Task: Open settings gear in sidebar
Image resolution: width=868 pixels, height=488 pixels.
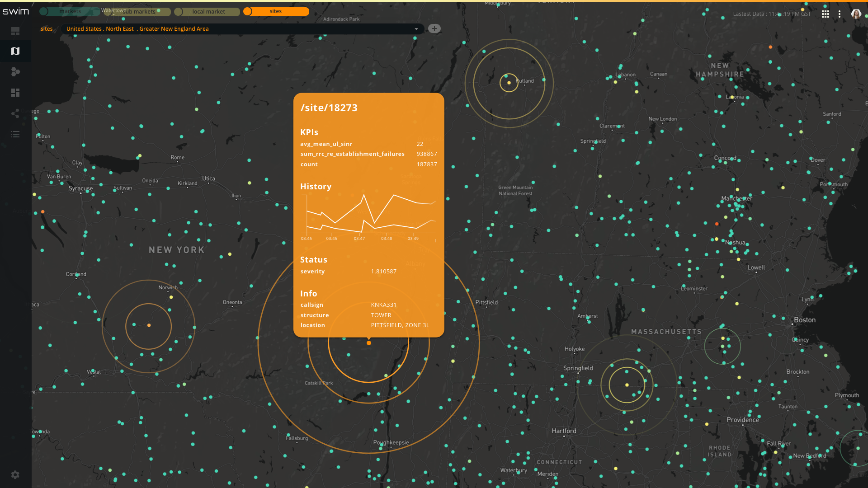Action: click(x=15, y=475)
